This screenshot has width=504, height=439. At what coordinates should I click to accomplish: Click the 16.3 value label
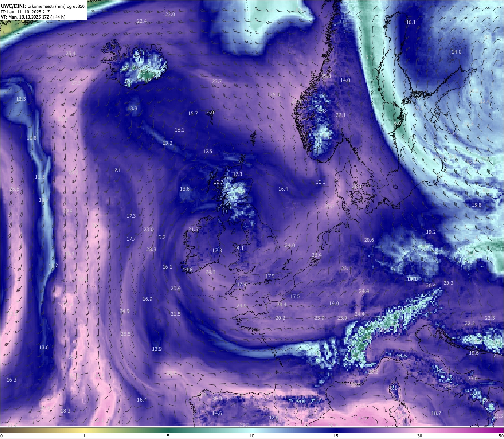[x=12, y=380]
